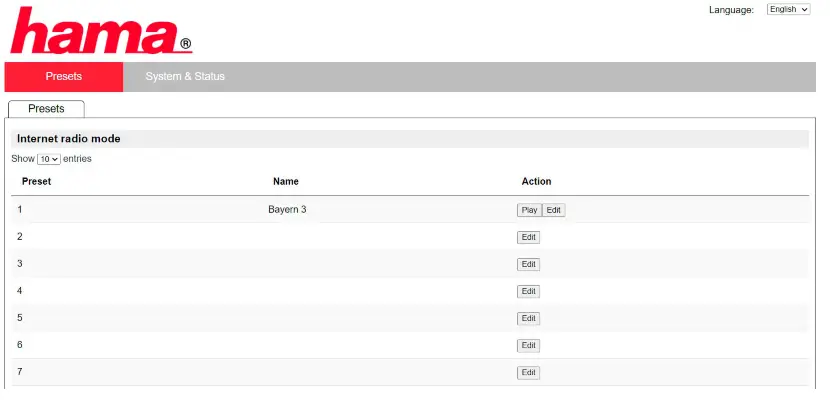Click the Action column header
The width and height of the screenshot is (830, 401).
[536, 182]
